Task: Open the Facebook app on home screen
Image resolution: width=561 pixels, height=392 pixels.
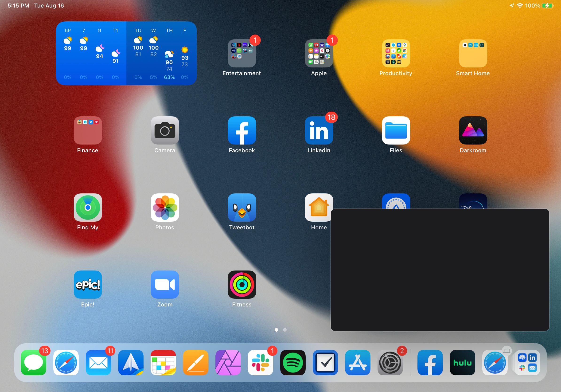Action: 242,130
